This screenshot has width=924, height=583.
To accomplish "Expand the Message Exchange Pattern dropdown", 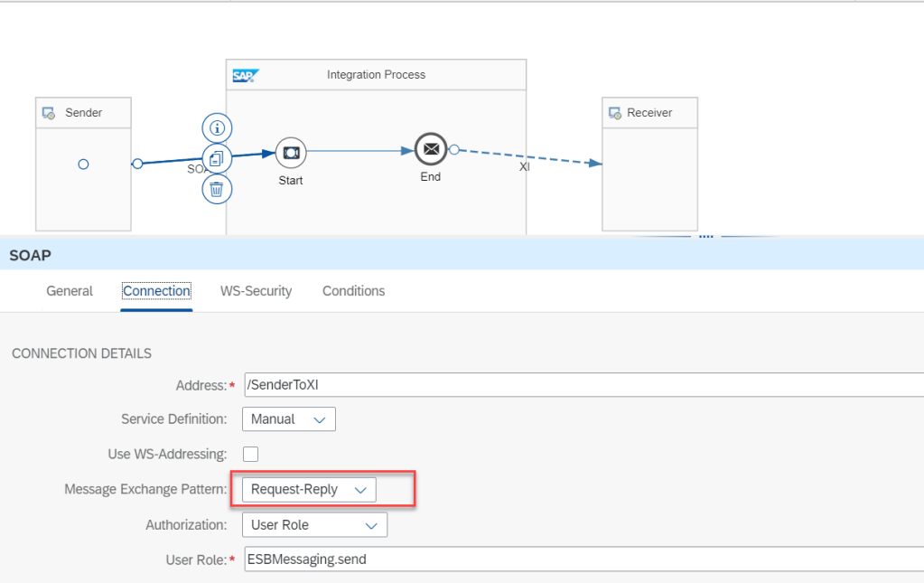I will pos(309,490).
